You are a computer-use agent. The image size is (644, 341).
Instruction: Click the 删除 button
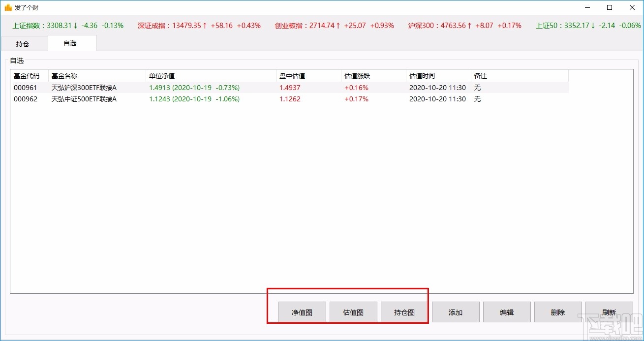558,311
